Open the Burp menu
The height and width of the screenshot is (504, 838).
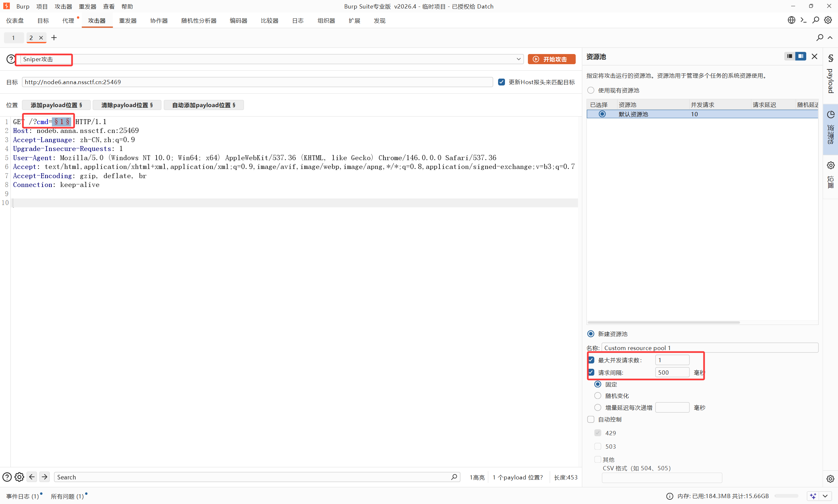23,7
